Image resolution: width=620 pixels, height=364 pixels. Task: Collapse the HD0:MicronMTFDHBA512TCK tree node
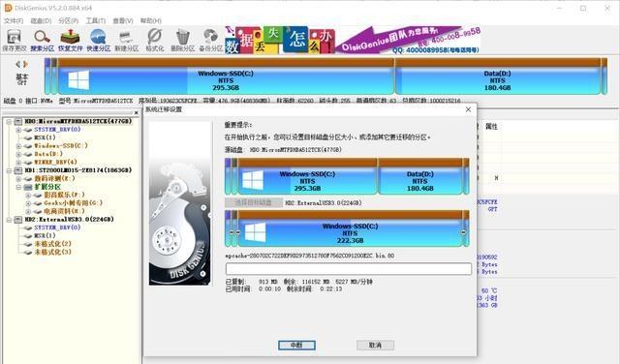click(9, 122)
